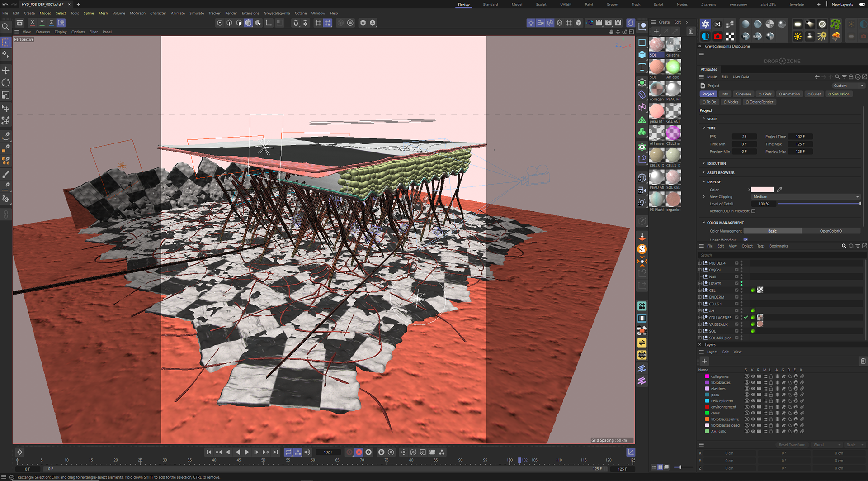Click the attribute manager back arrow

[817, 77]
